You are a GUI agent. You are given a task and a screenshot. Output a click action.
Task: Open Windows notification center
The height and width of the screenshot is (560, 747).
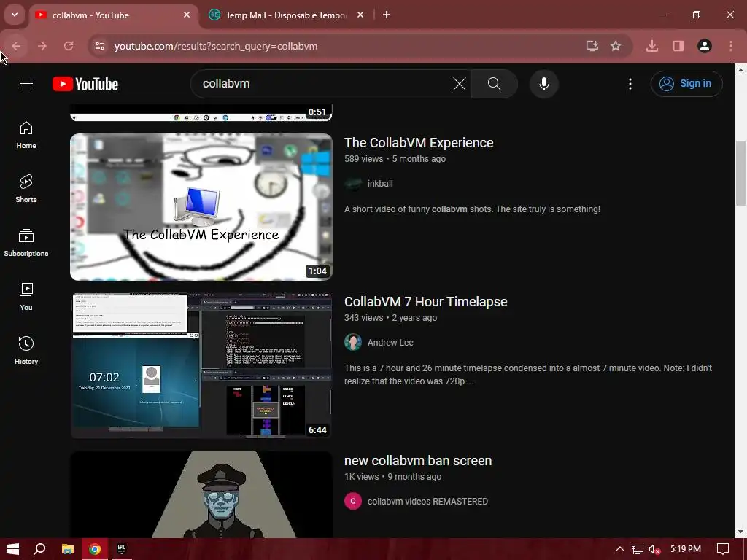pyautogui.click(x=723, y=549)
